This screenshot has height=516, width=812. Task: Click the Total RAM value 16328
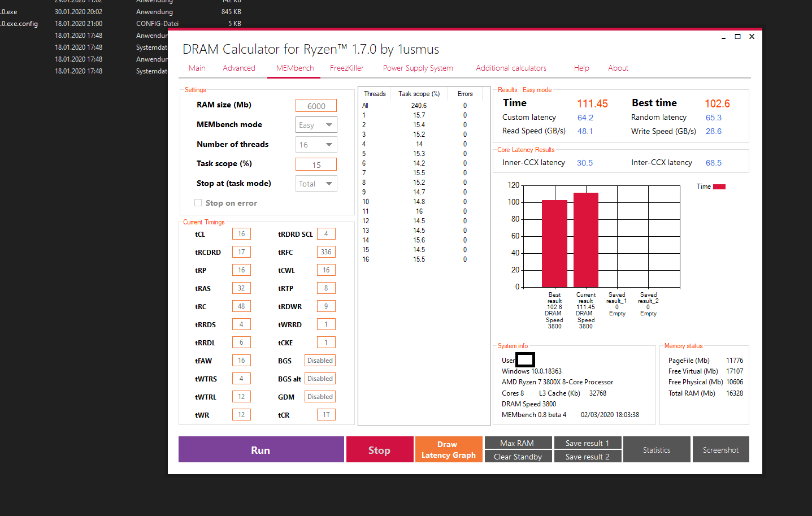pos(735,393)
